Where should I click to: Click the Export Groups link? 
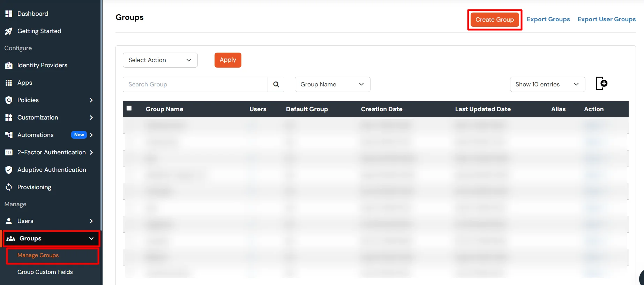548,20
